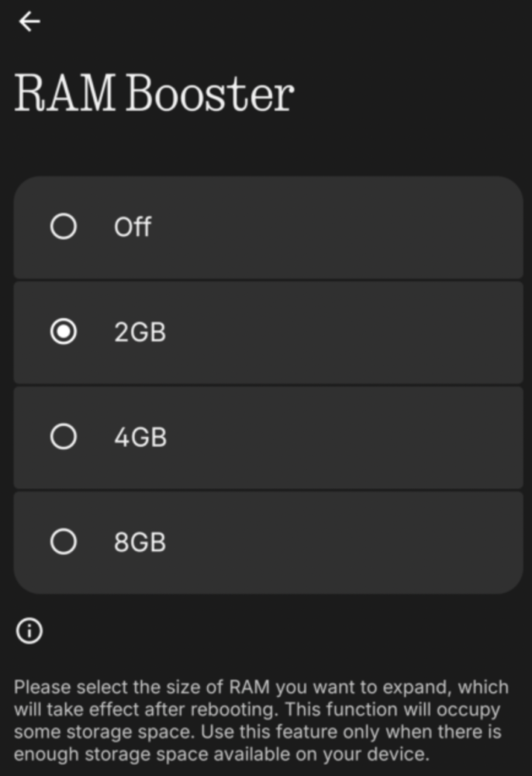The width and height of the screenshot is (532, 776).
Task: Go back using the arrow icon
Action: (x=29, y=22)
